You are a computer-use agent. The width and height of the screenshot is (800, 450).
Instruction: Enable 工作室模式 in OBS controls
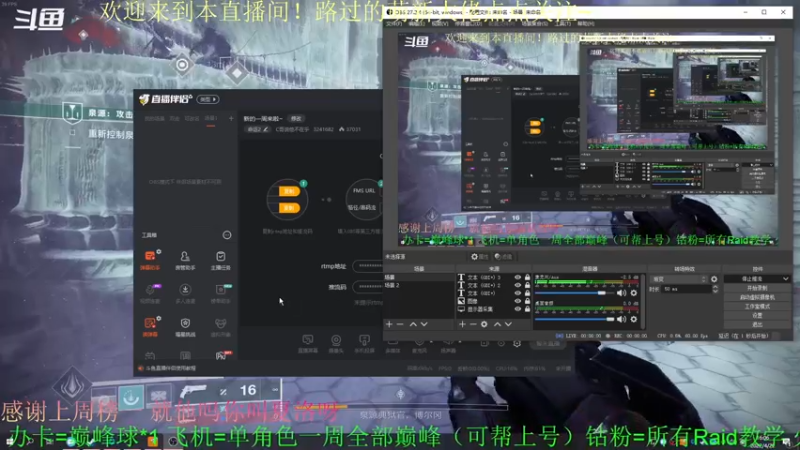pos(757,306)
